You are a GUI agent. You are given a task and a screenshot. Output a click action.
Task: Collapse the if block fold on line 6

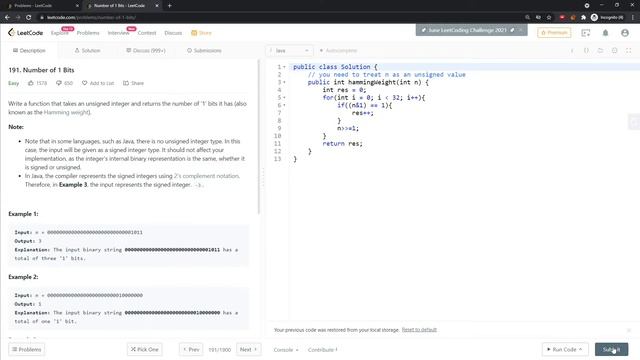[284, 105]
